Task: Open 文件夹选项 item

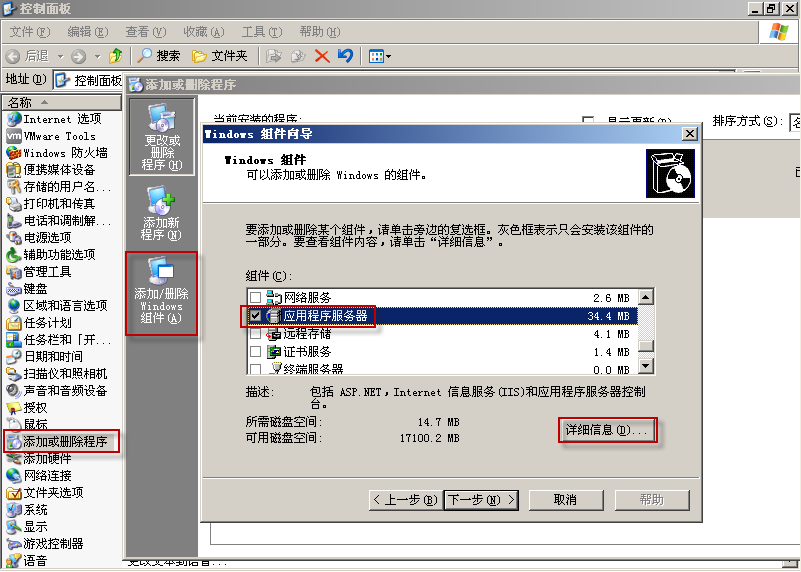Action: click(44, 492)
